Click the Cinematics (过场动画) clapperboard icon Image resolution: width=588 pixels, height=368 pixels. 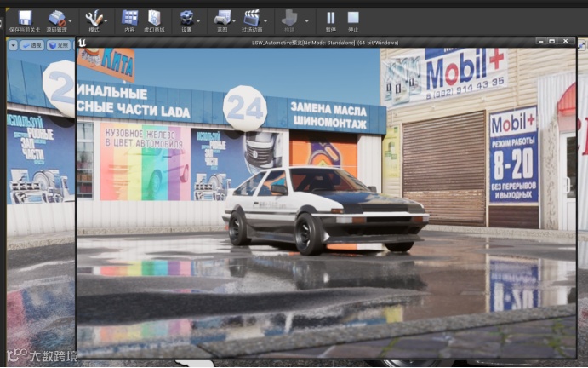coord(252,18)
